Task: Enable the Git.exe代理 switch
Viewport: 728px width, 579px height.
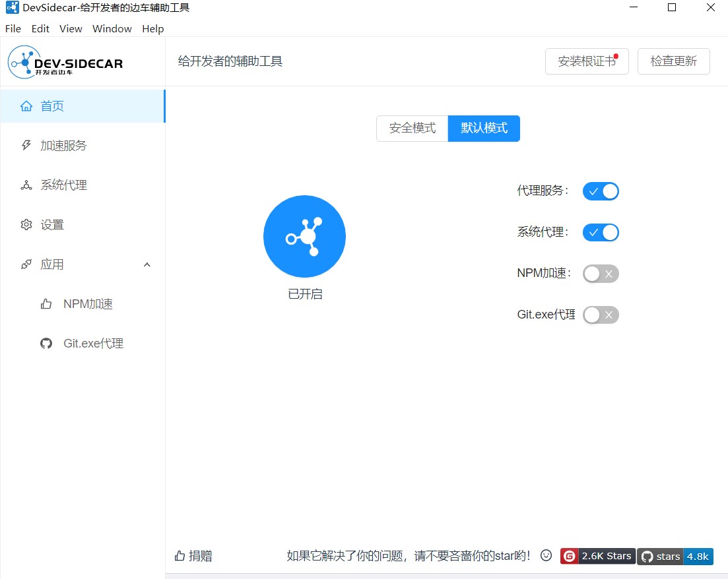Action: pyautogui.click(x=601, y=315)
